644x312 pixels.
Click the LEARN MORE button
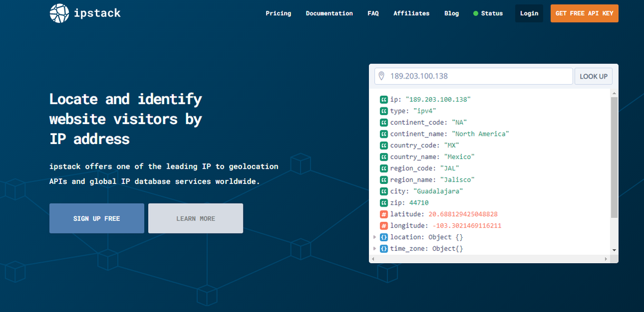tap(196, 219)
